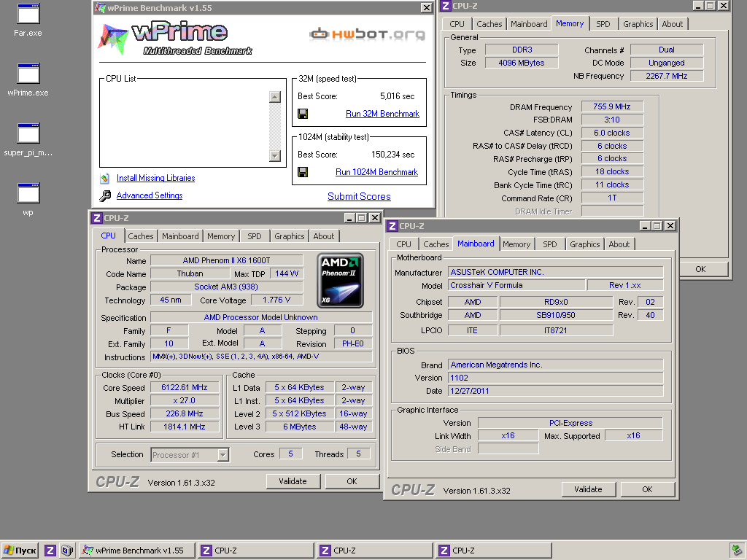Click CPU-Z Z icon in Mainboard window title bar
Viewport: 747px width, 560px height.
(392, 226)
